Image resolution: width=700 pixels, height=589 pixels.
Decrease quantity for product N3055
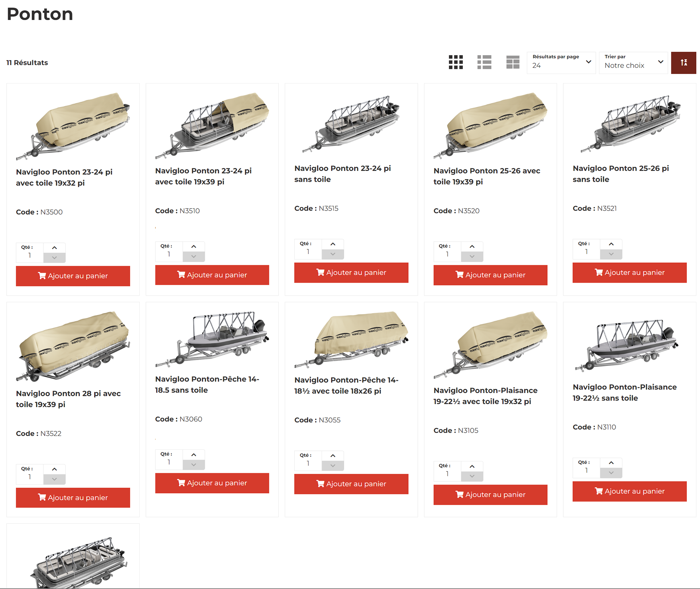point(333,466)
